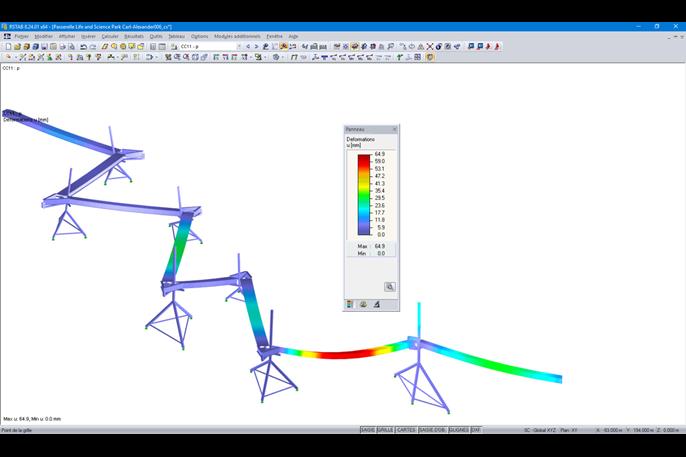Open the Calculer menu
Image resolution: width=686 pixels, height=457 pixels.
[110, 36]
